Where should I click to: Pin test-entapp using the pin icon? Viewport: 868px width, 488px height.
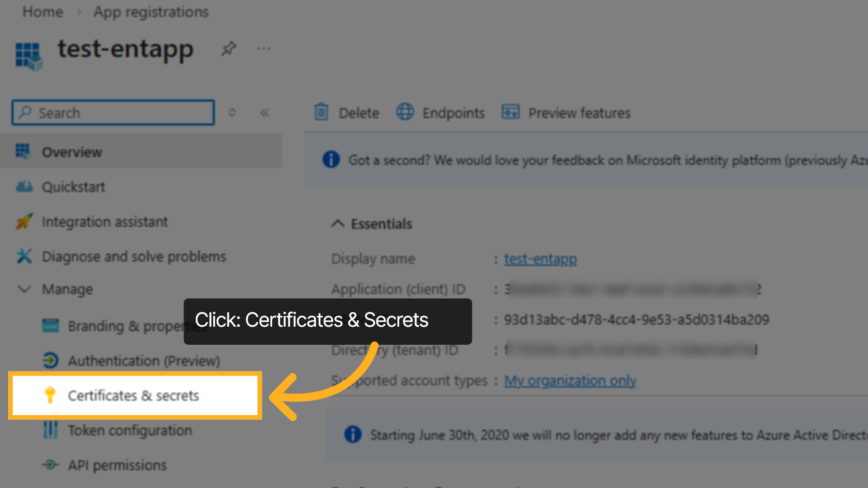click(228, 48)
